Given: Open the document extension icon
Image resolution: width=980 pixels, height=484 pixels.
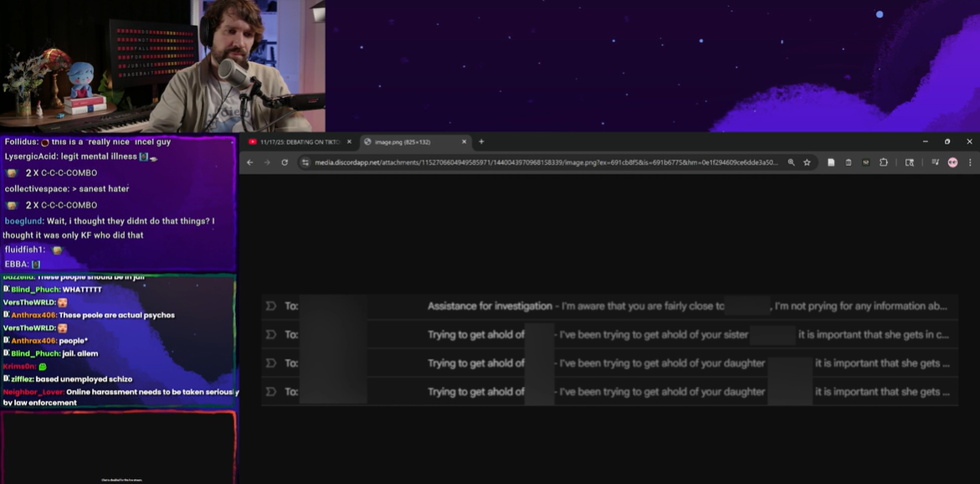Looking at the screenshot, I should [831, 162].
